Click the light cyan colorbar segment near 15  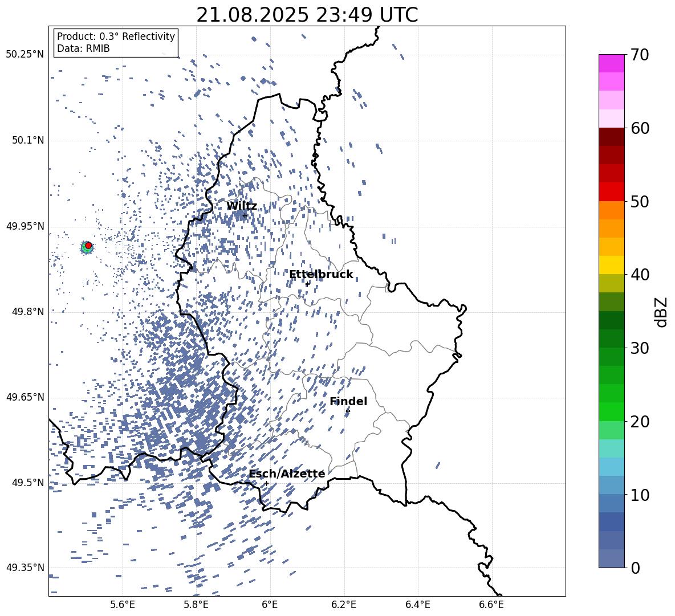tap(611, 448)
